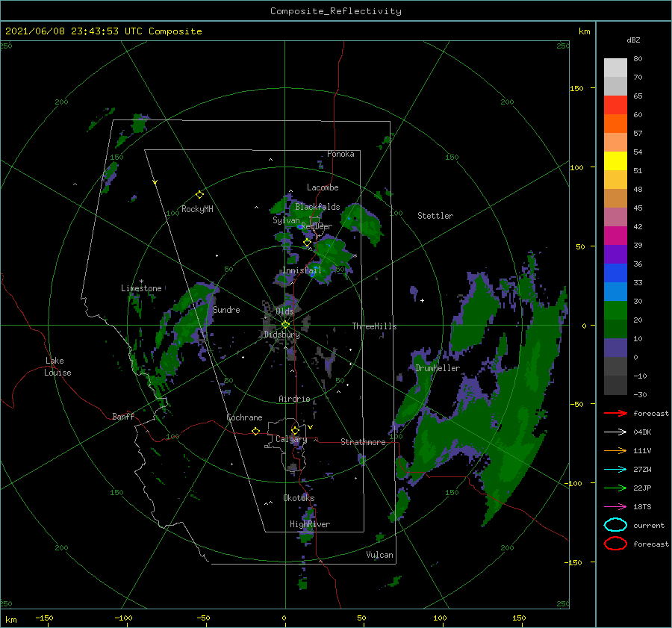Screen dimensions: 672x628
Task: Click the ThreeHills city label
Action: (x=375, y=326)
